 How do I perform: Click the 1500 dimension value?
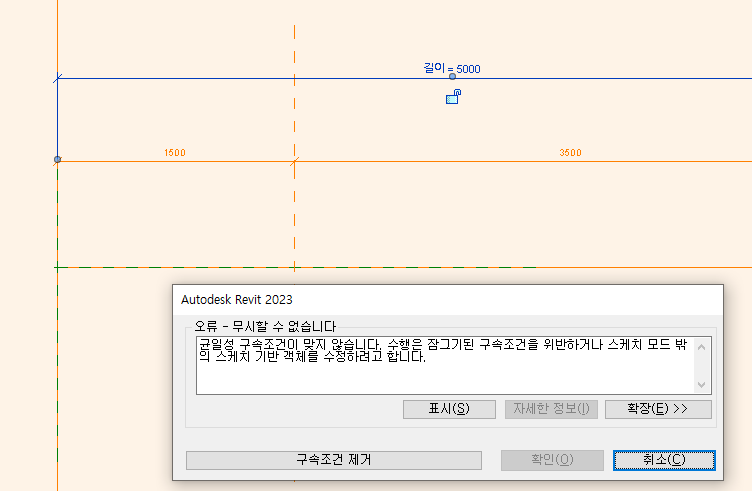click(x=175, y=152)
